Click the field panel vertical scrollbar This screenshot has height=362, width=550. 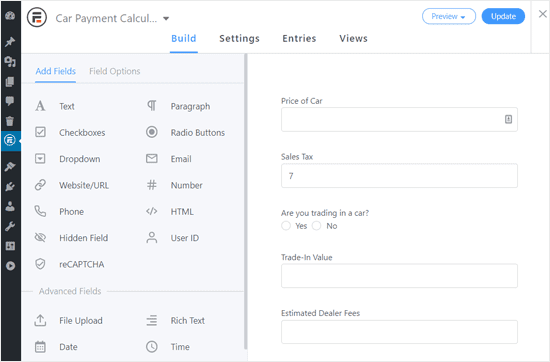pos(246,202)
